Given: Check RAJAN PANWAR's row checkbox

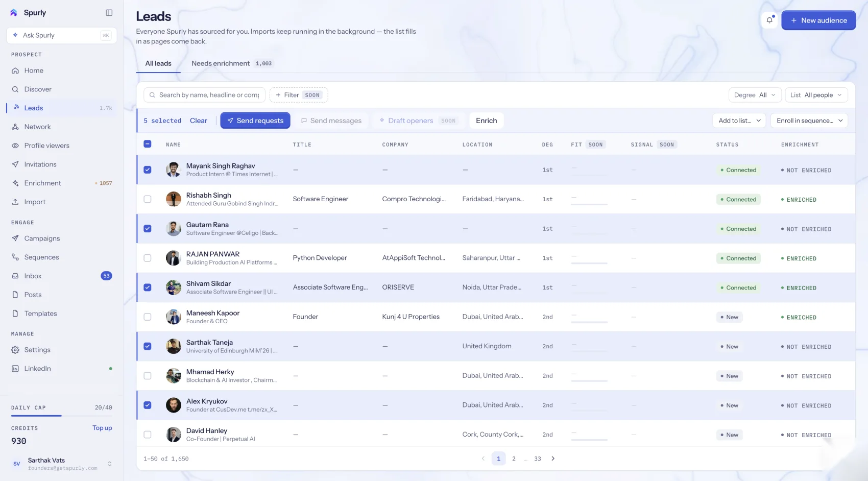Looking at the screenshot, I should (148, 258).
